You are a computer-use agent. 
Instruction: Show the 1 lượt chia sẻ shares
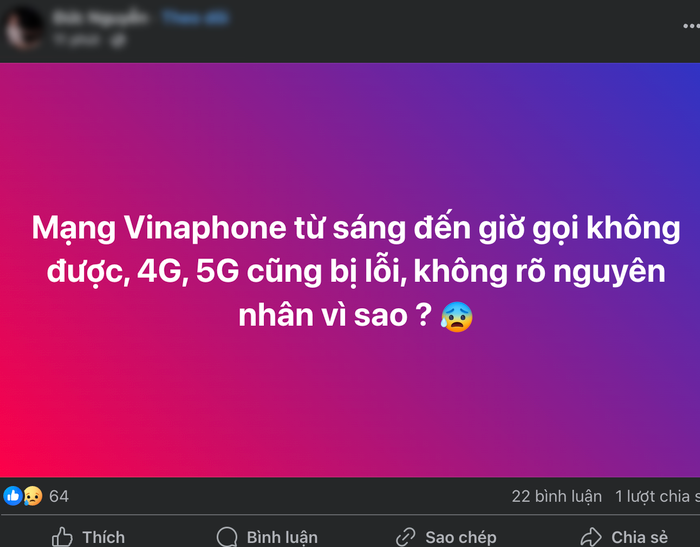pos(657,497)
